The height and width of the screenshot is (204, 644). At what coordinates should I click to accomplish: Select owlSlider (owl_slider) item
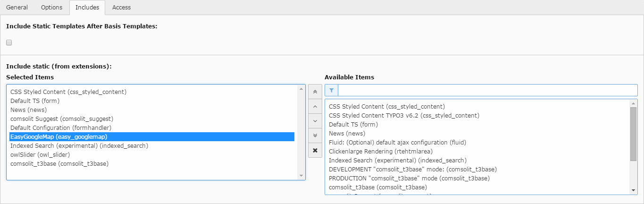152,154
